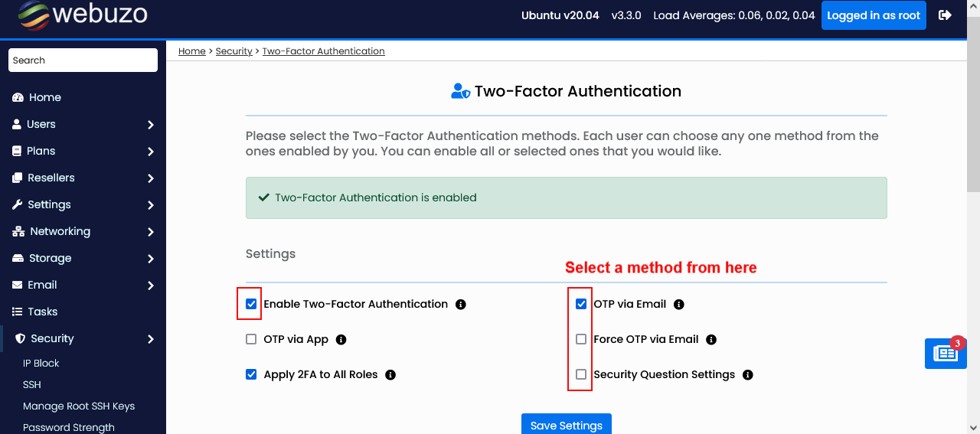Click the sidebar Search field
980x434 pixels.
coord(83,60)
